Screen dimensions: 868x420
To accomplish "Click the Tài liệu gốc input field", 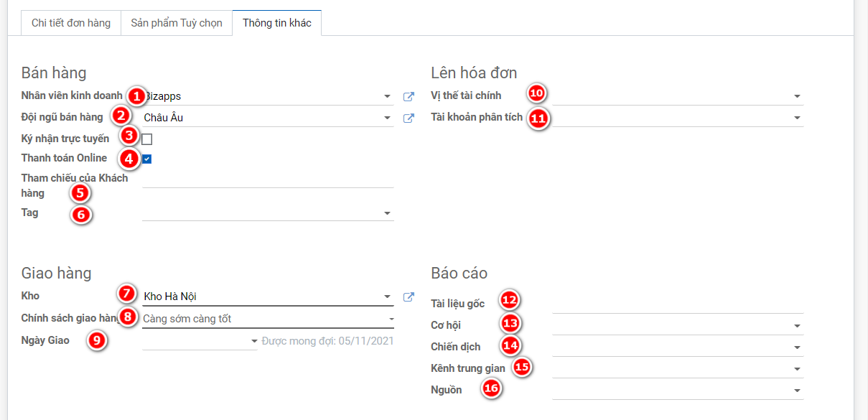I will tap(678, 304).
